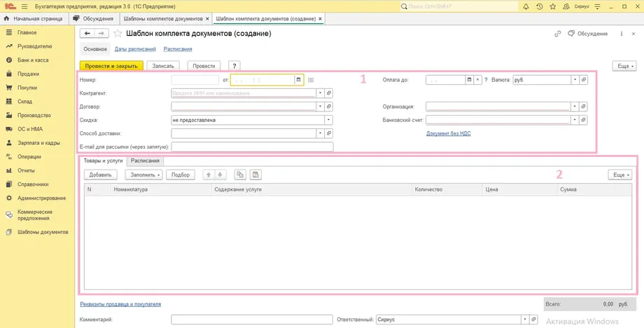Image resolution: width=644 pixels, height=328 pixels.
Task: Move table row up arrow
Action: click(209, 175)
